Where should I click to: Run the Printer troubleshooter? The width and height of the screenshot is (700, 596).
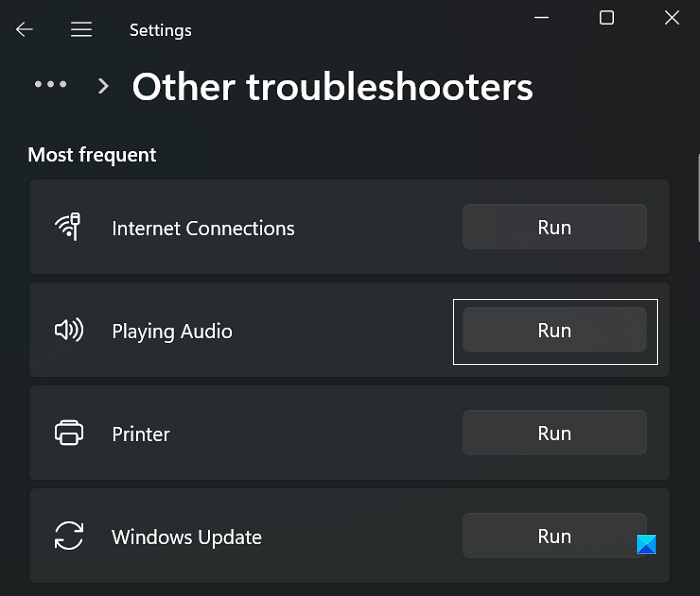click(x=554, y=433)
